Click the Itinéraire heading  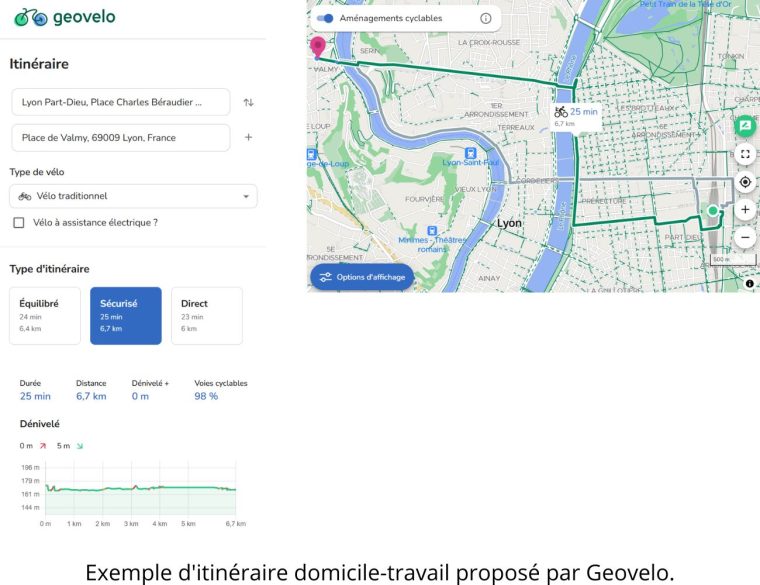tap(39, 64)
